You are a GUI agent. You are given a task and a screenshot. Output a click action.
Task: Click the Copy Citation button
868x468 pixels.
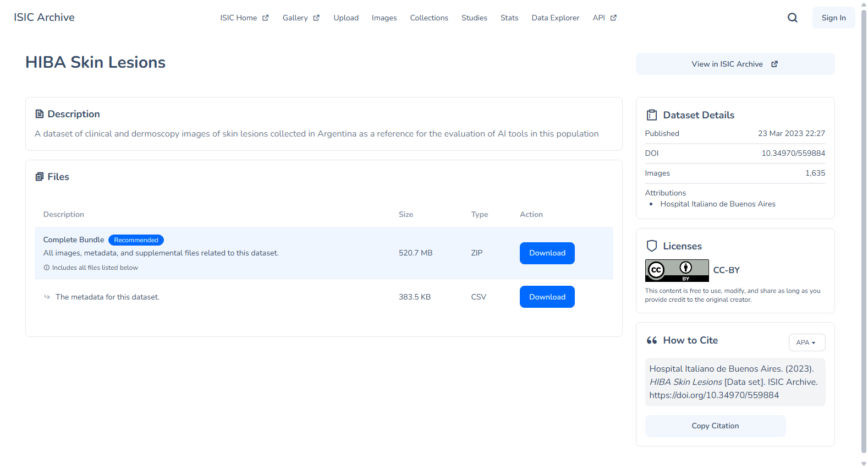[x=715, y=426]
